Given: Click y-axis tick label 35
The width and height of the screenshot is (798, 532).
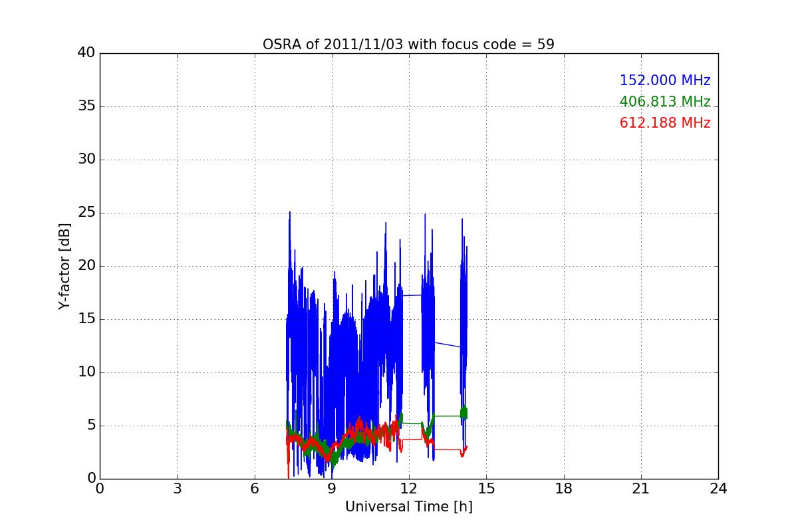Looking at the screenshot, I should [x=86, y=106].
